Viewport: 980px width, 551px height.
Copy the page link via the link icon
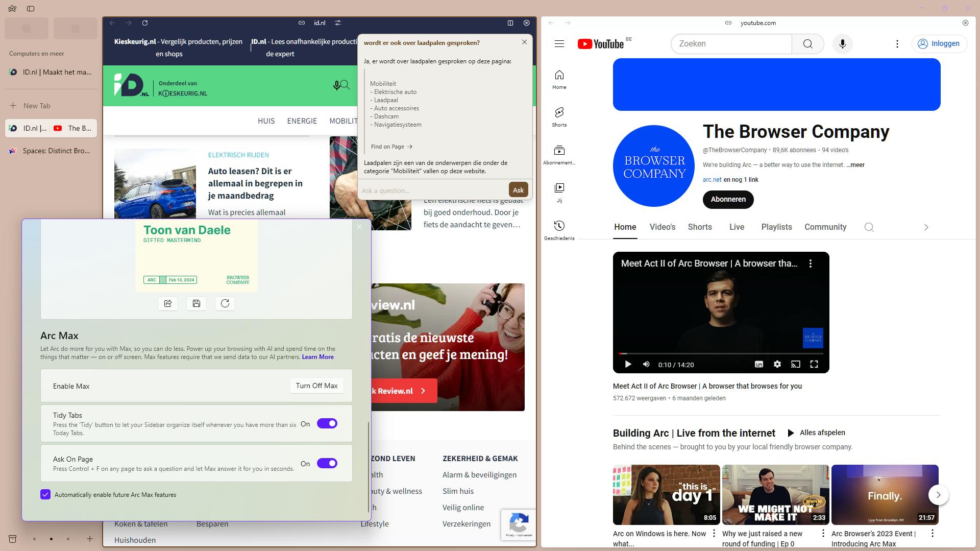[301, 23]
